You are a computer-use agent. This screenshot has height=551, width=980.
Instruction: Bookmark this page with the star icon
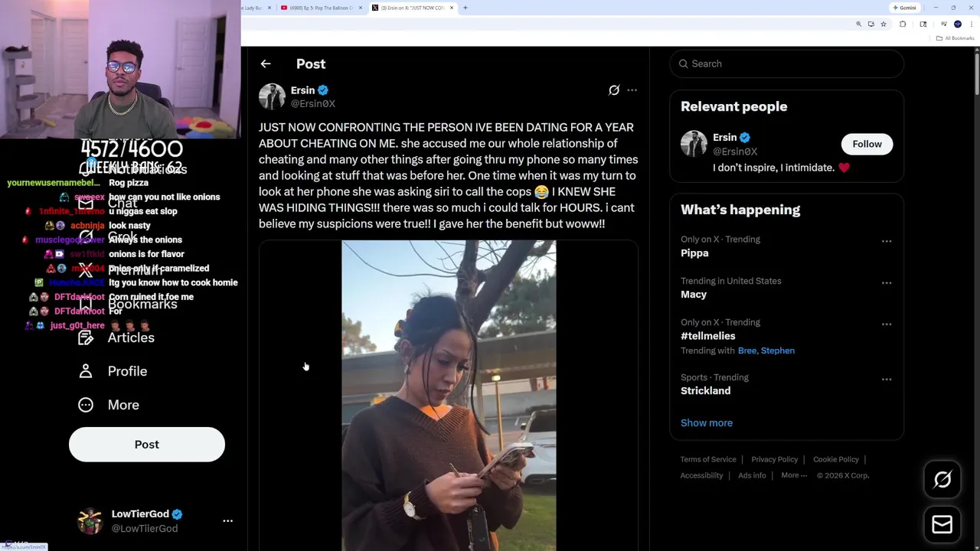click(884, 24)
